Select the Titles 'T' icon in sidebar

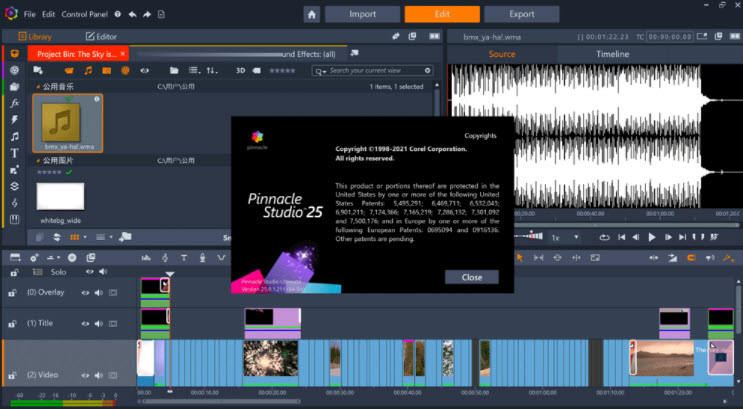[x=14, y=153]
